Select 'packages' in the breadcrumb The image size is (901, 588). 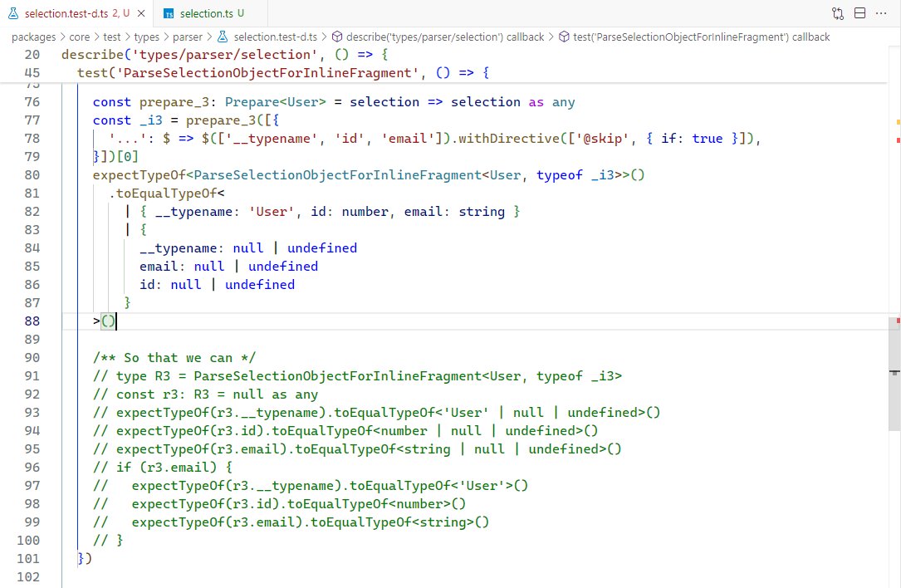pos(34,37)
